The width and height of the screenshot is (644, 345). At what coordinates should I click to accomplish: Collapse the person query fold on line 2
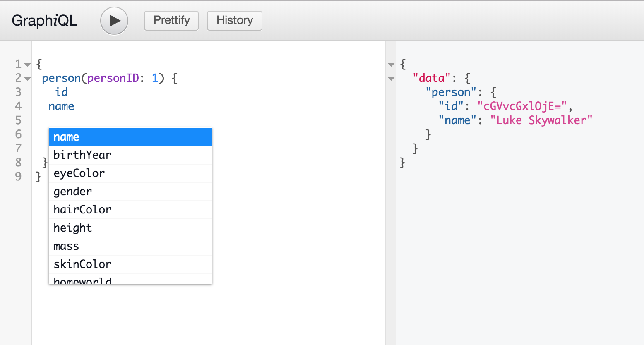[27, 79]
